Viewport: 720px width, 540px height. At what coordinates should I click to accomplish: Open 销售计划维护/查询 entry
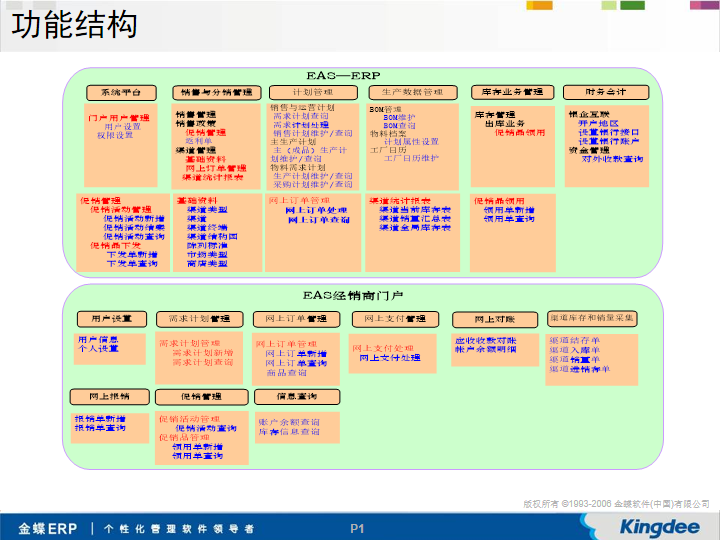pos(313,133)
